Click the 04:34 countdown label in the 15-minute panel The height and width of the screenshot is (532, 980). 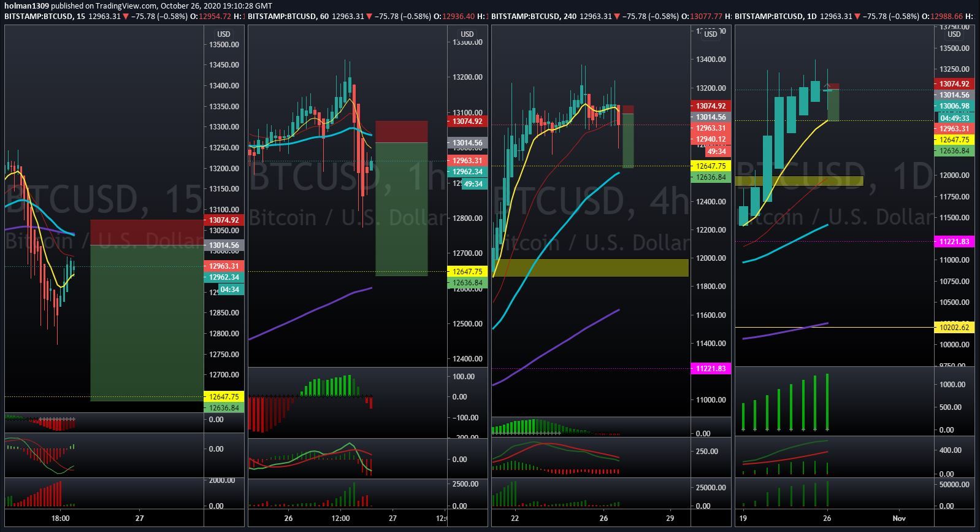(x=230, y=290)
